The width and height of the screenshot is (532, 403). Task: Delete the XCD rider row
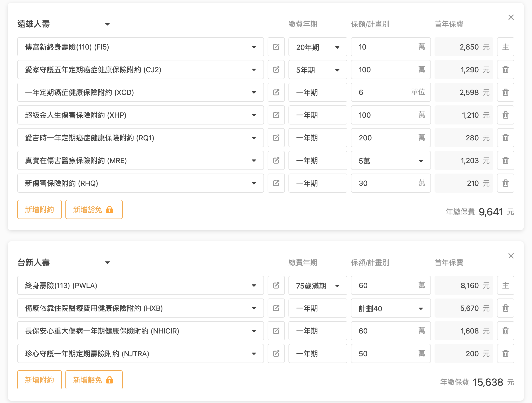(x=506, y=92)
